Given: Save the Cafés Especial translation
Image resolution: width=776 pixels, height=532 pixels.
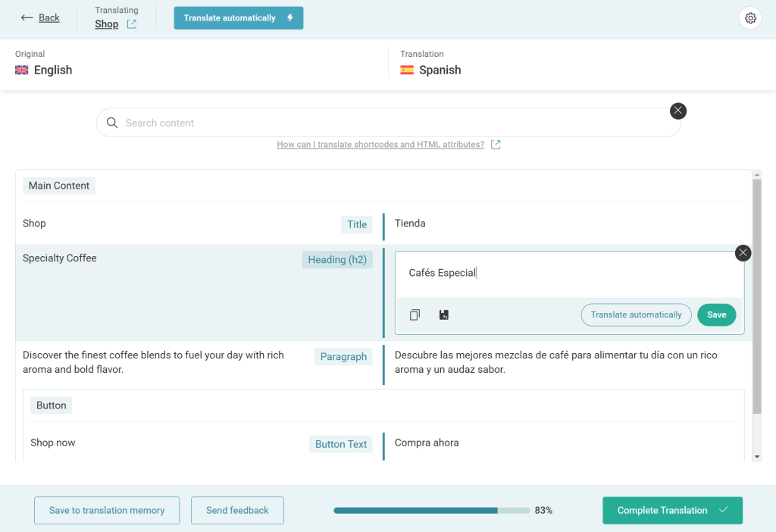Looking at the screenshot, I should click(x=716, y=314).
